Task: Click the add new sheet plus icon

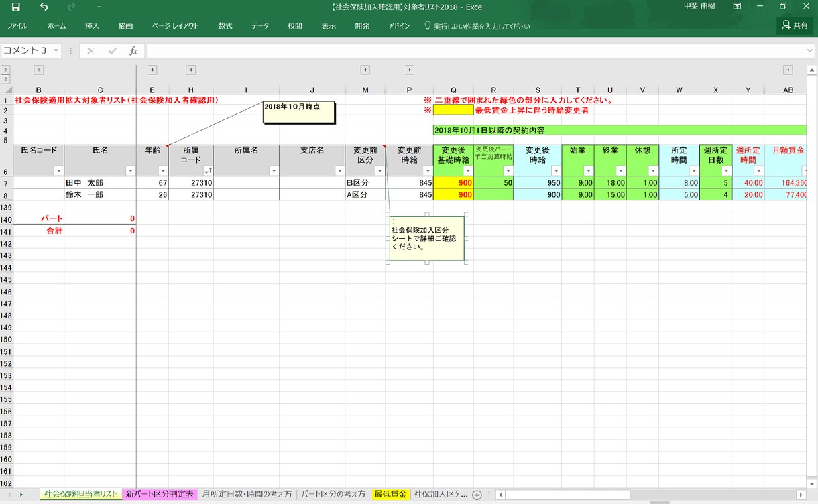Action: pos(477,495)
